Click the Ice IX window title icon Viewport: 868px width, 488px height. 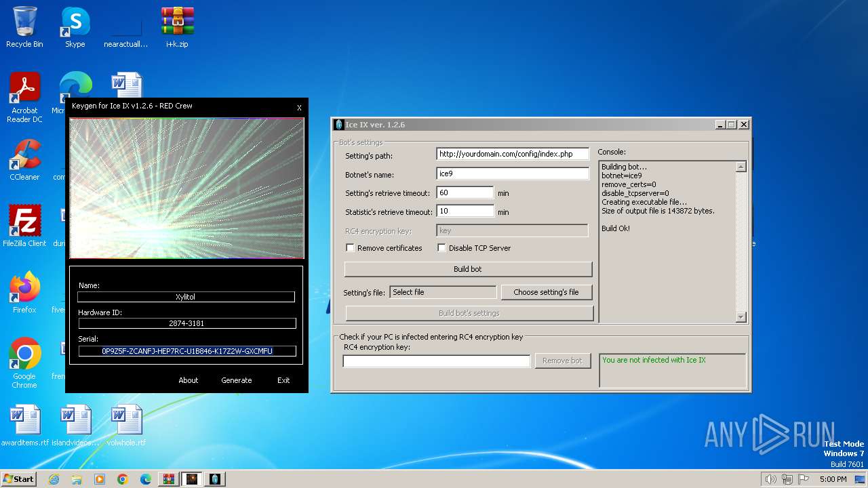tap(339, 125)
